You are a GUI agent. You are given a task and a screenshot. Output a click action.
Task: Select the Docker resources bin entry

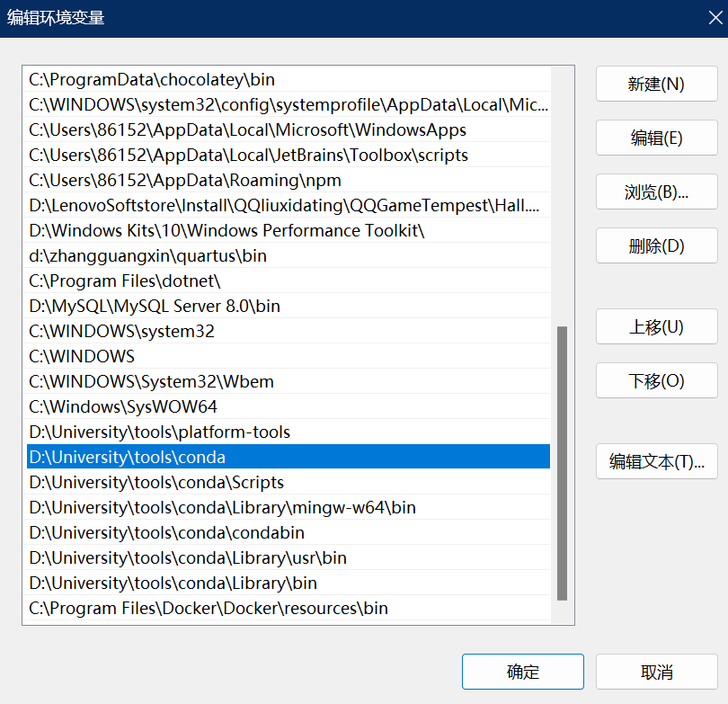coord(180,608)
